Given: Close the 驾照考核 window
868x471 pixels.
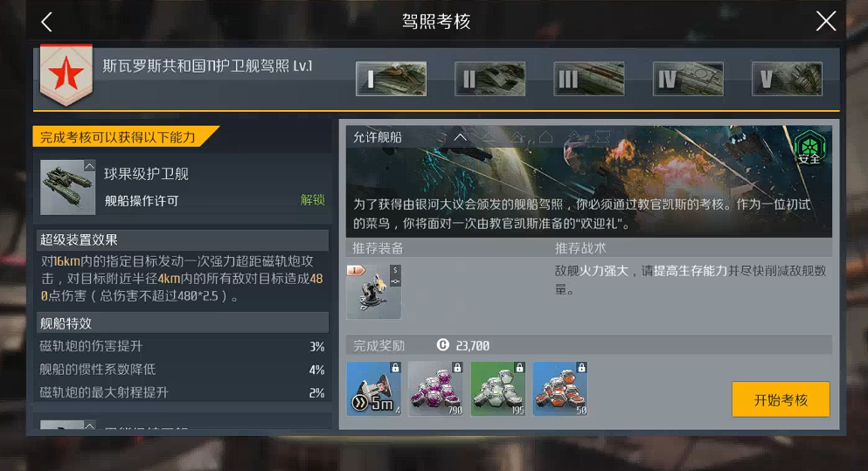Looking at the screenshot, I should point(826,22).
